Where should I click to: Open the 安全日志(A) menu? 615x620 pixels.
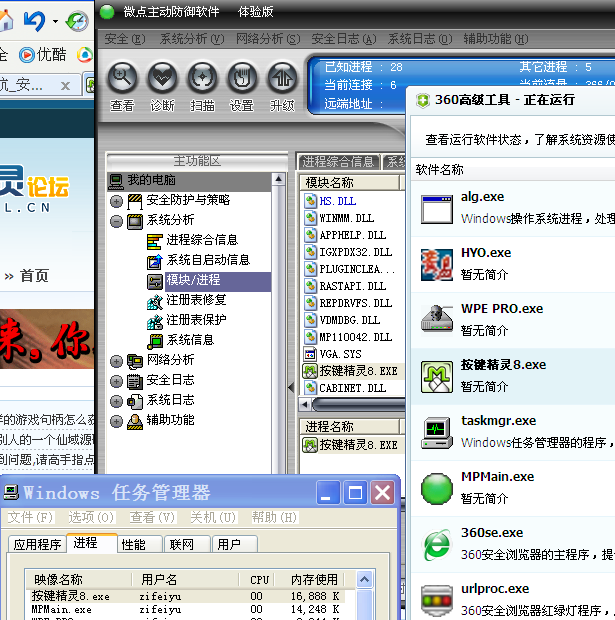(343, 39)
